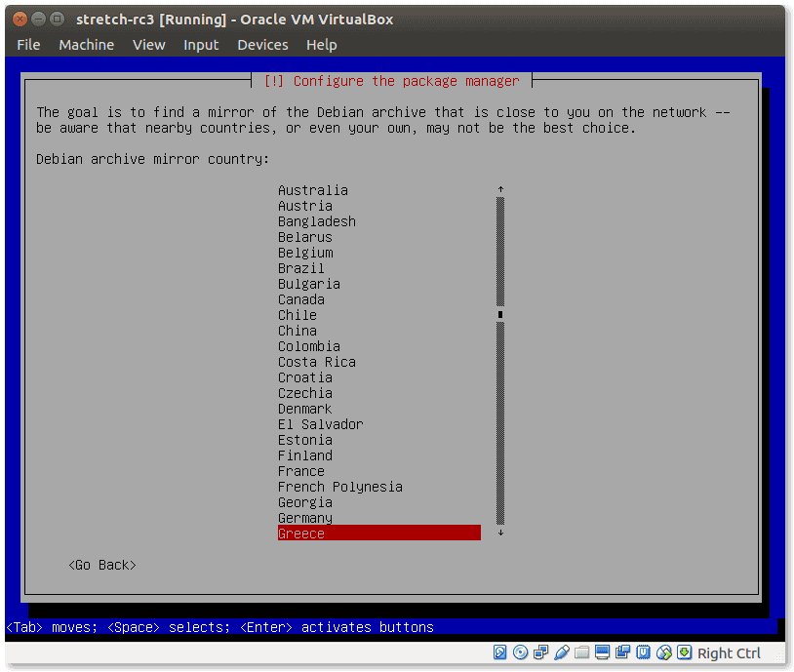Open the Devices menu
This screenshot has width=794, height=672.
(x=262, y=45)
